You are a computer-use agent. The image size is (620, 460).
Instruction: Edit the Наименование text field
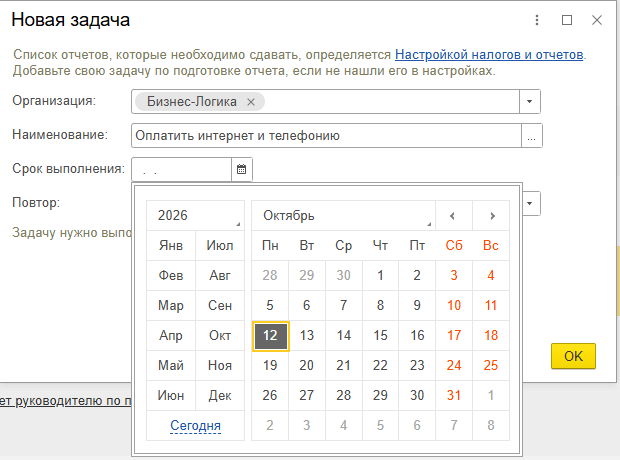point(327,136)
